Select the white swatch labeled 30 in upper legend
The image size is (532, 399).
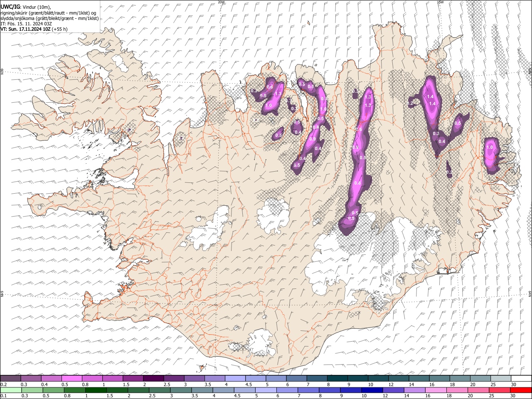click(521, 379)
